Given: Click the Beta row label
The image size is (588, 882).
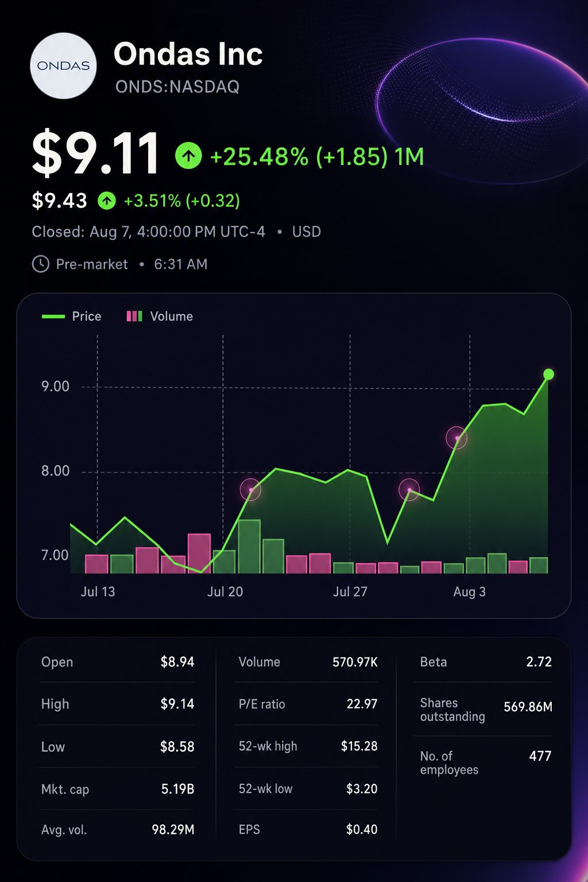Looking at the screenshot, I should pos(434,662).
